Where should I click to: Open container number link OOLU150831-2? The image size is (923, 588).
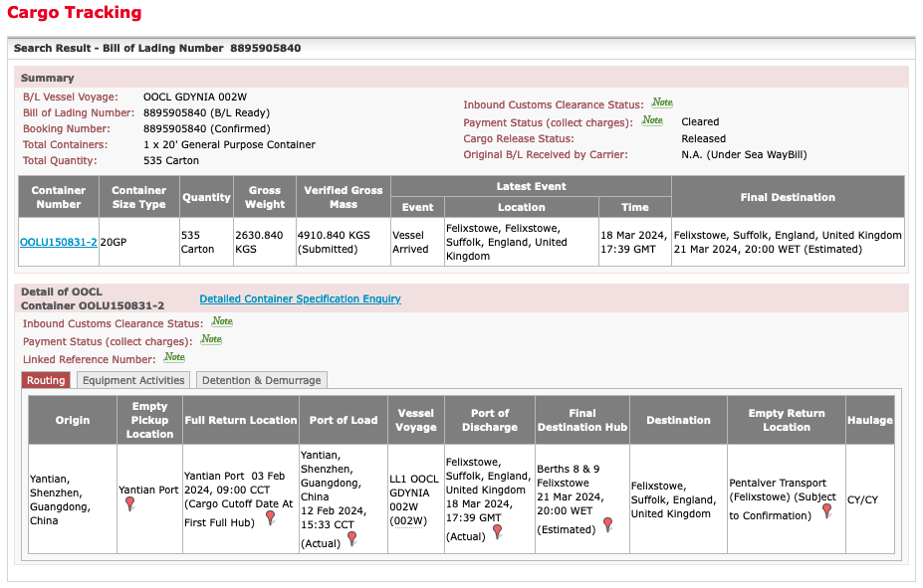pyautogui.click(x=59, y=242)
